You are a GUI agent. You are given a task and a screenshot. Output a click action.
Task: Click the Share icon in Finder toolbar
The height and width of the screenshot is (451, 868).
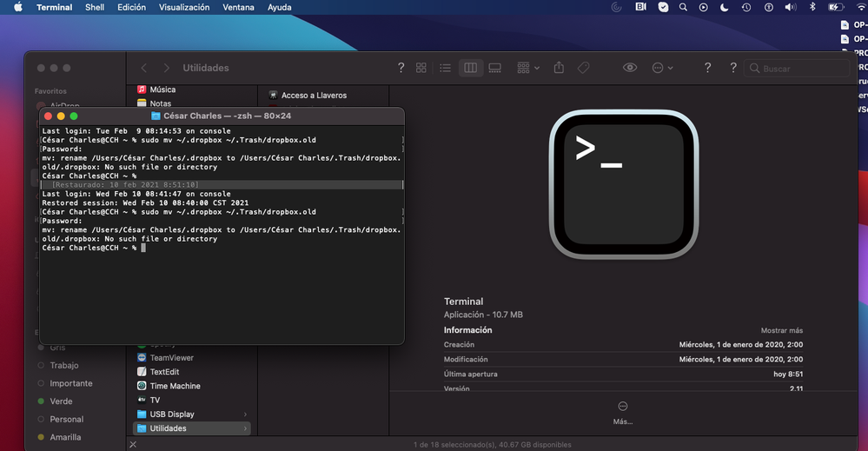(560, 68)
